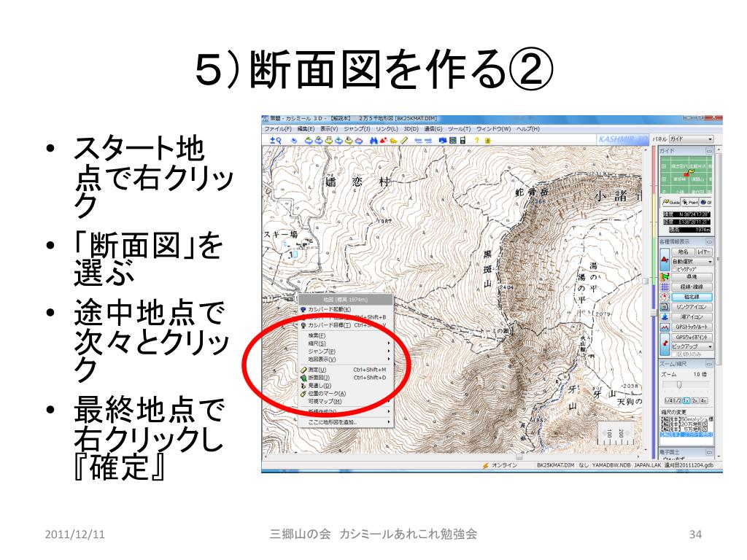
Task: Click the ズーム slider thumb
Action: (679, 385)
